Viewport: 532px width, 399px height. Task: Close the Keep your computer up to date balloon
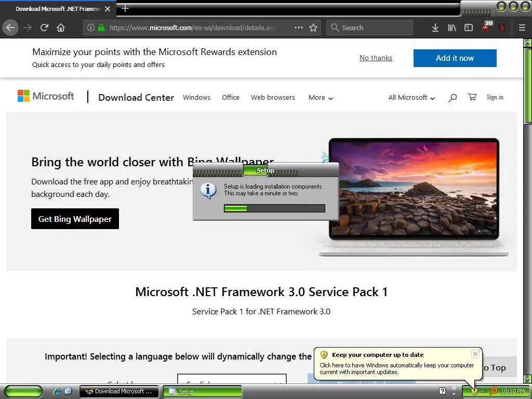475,354
